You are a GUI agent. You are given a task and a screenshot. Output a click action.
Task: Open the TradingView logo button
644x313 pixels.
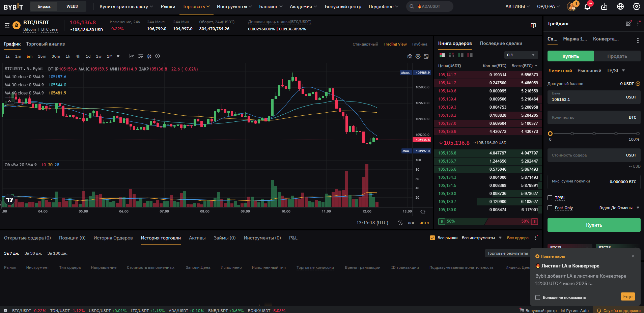pos(9,200)
